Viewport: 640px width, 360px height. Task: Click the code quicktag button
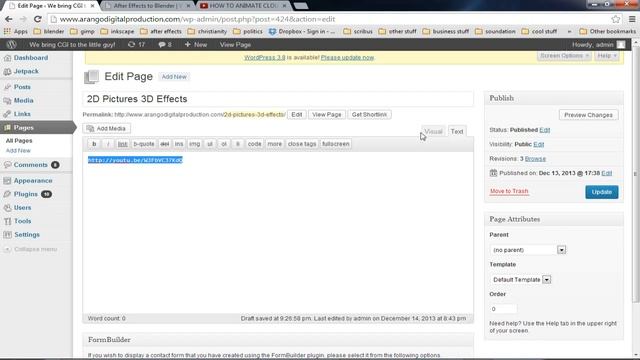pyautogui.click(x=254, y=144)
